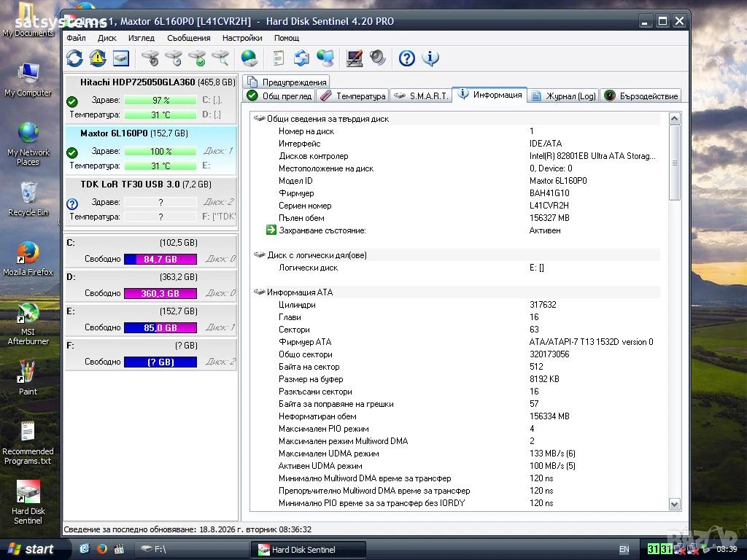Click the C: free space 84,7 GB bar
Screen dimensions: 747x560
(x=160, y=259)
